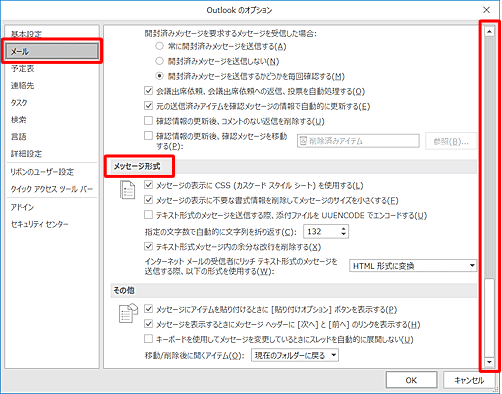Increase the wrap character count spinner
The height and width of the screenshot is (394, 502).
coord(344,229)
